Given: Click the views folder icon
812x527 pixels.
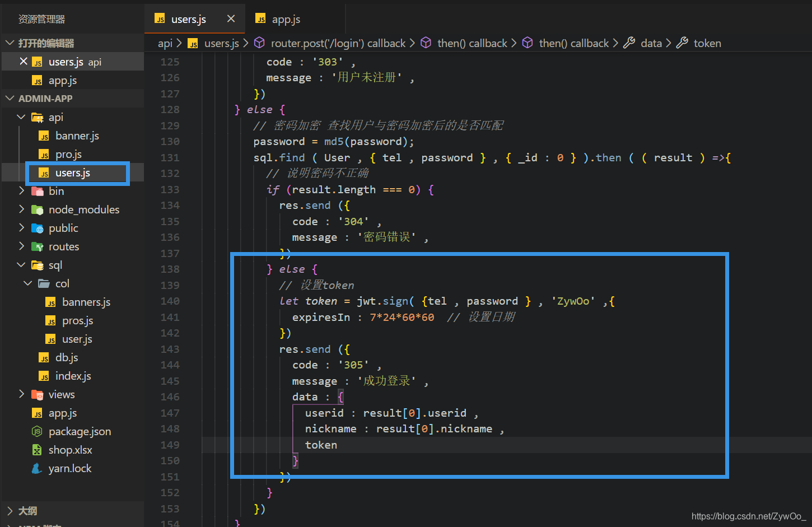Looking at the screenshot, I should click(38, 394).
